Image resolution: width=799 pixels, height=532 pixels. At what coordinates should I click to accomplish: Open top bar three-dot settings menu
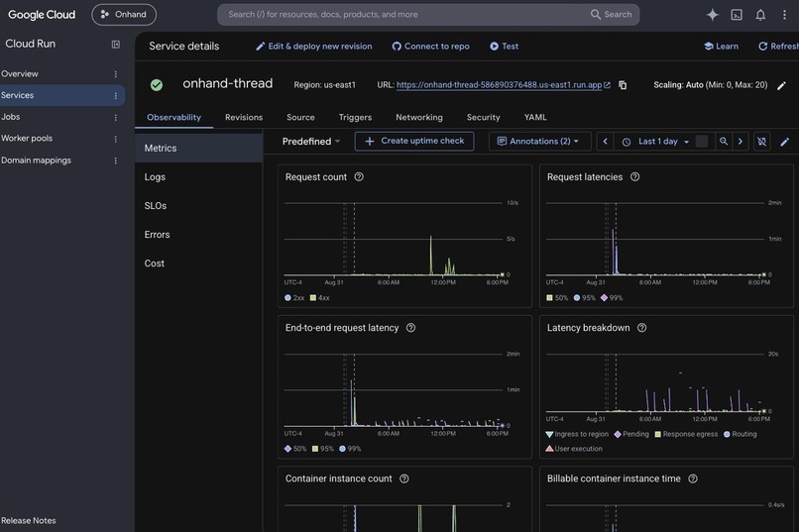click(784, 15)
